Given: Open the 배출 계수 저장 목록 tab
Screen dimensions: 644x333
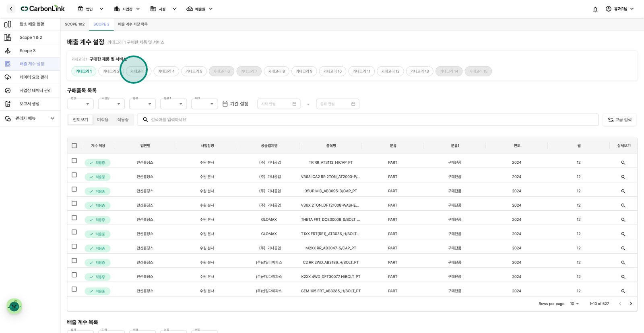Looking at the screenshot, I should [133, 24].
